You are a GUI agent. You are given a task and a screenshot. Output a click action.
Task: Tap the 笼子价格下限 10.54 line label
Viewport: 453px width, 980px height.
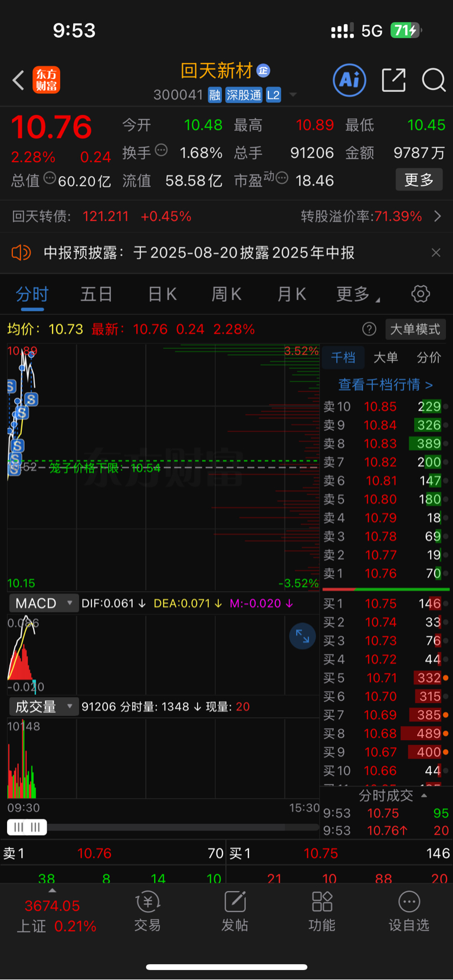(104, 468)
